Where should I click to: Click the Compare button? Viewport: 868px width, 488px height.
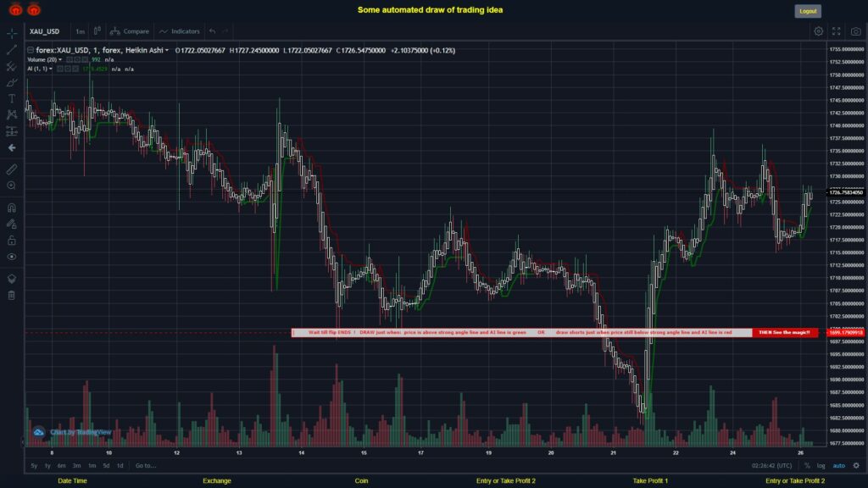click(x=130, y=31)
